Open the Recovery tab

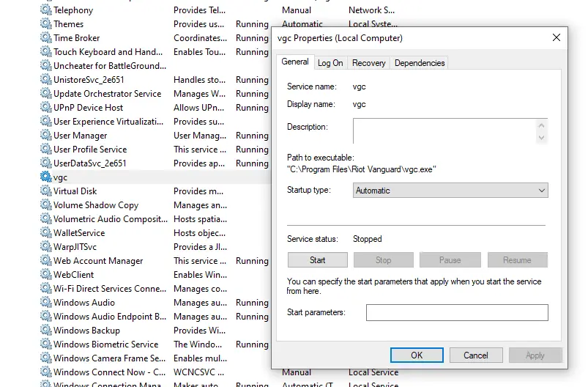(368, 63)
